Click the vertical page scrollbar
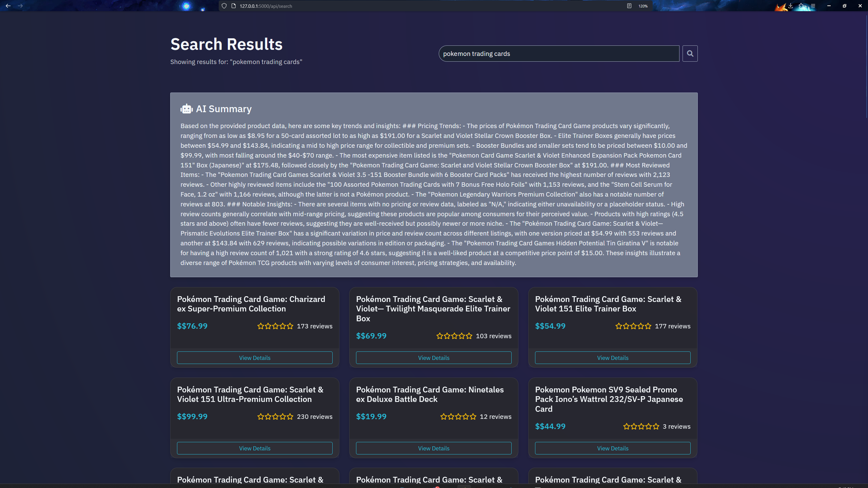 pyautogui.click(x=866, y=68)
